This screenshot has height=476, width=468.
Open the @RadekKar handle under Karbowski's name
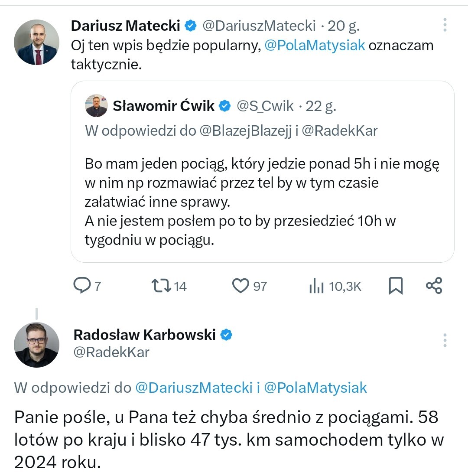(x=111, y=352)
